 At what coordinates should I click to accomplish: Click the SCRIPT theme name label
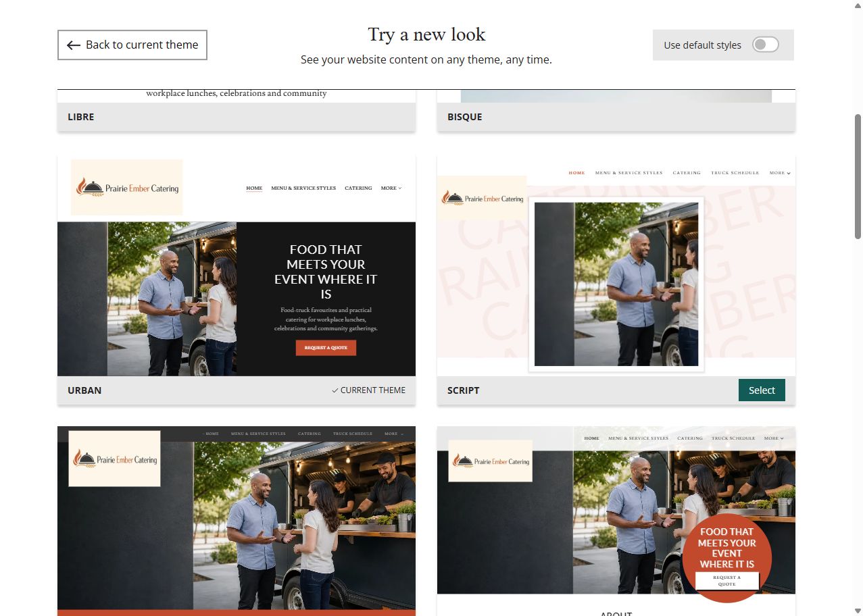[464, 390]
